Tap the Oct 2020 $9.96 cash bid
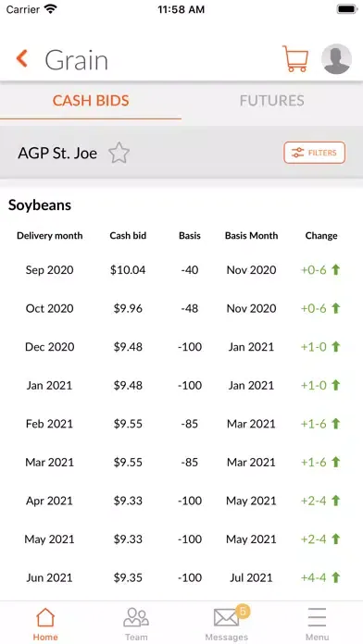This screenshot has height=644, width=363. click(x=128, y=308)
